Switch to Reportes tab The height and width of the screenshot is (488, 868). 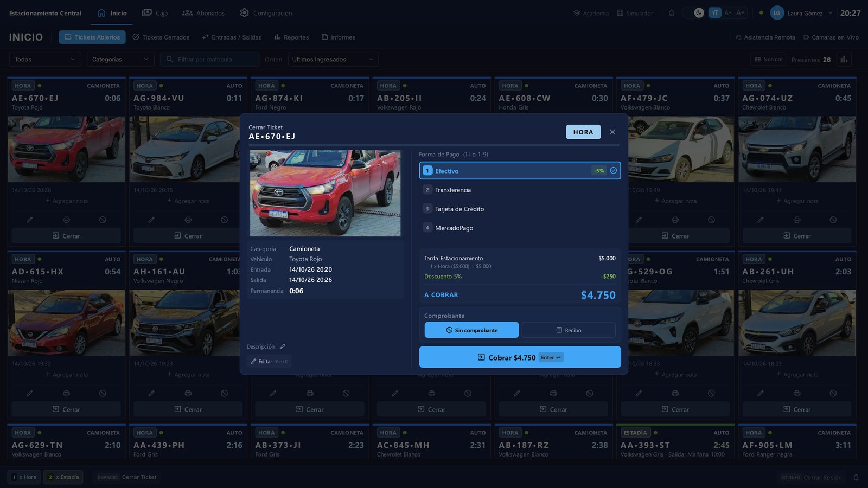(x=292, y=37)
